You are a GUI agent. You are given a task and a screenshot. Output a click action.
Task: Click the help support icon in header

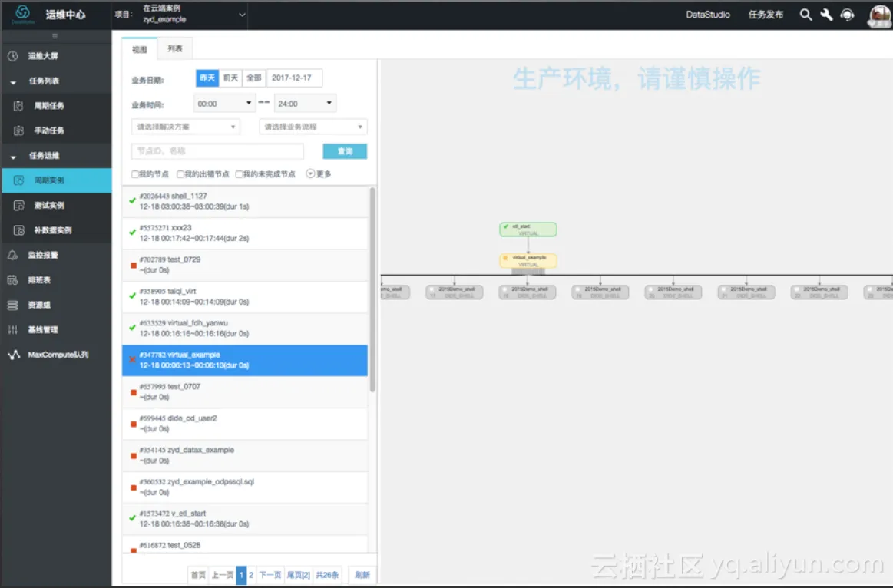click(x=848, y=15)
